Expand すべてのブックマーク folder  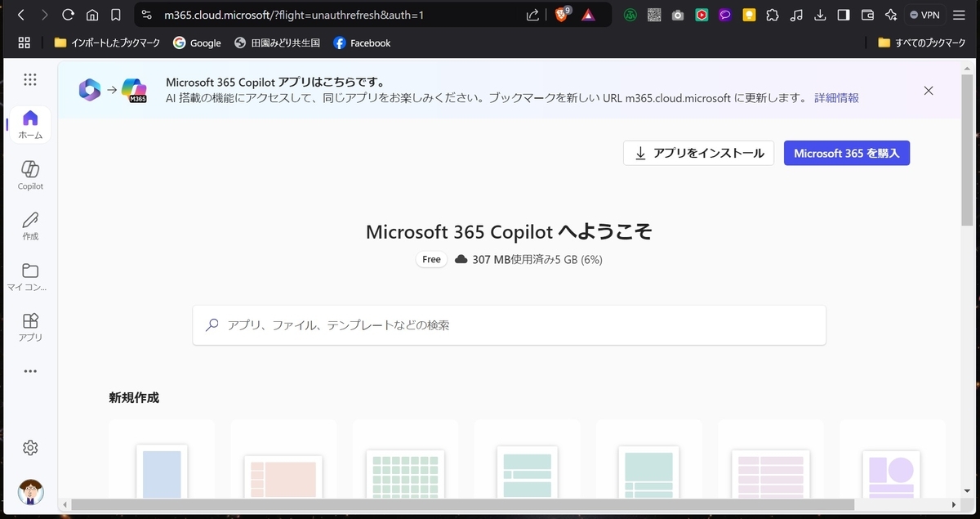tap(922, 43)
